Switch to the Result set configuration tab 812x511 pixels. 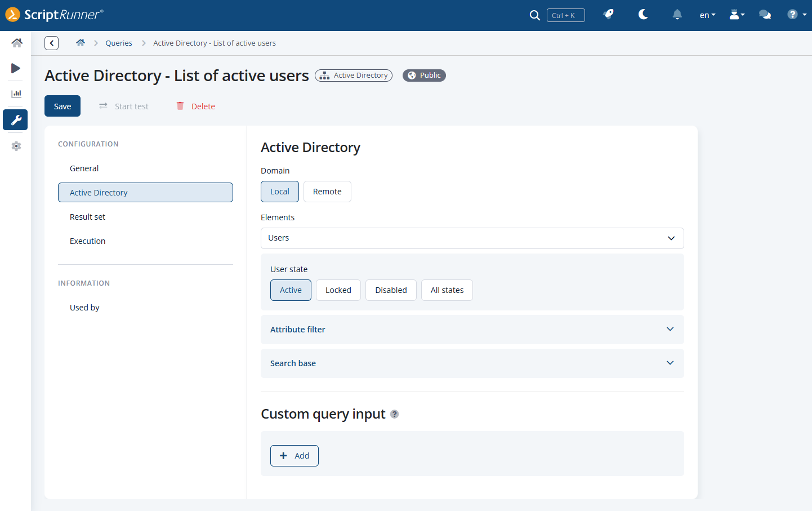point(87,217)
